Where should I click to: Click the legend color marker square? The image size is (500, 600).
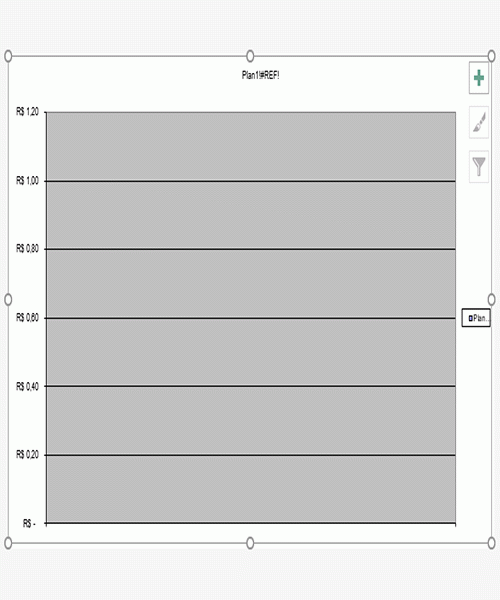[x=471, y=318]
